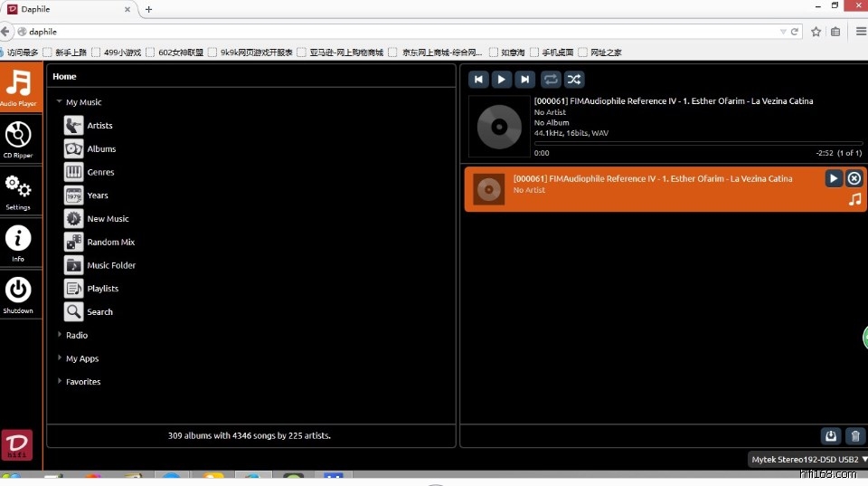Save playlist using the download icon
This screenshot has height=486, width=868.
coord(831,436)
